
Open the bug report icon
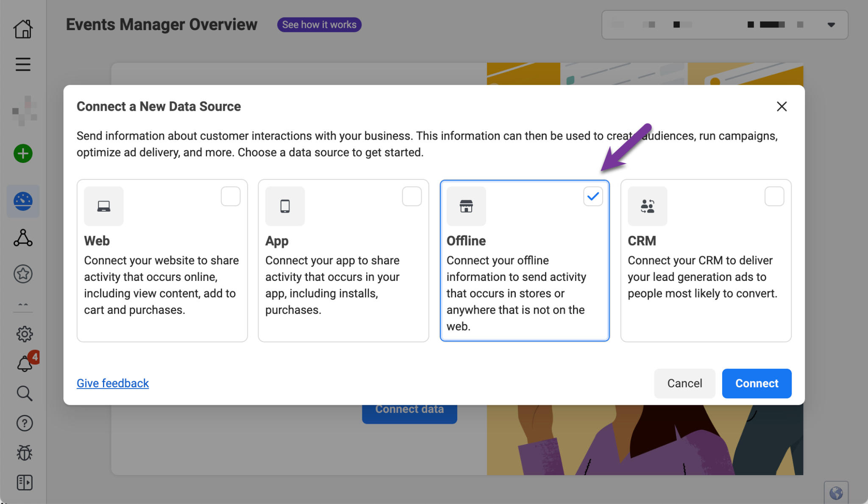tap(25, 453)
